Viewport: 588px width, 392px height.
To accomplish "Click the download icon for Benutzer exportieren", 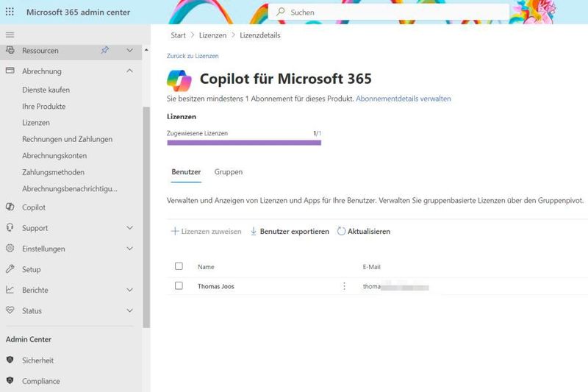I will [254, 231].
